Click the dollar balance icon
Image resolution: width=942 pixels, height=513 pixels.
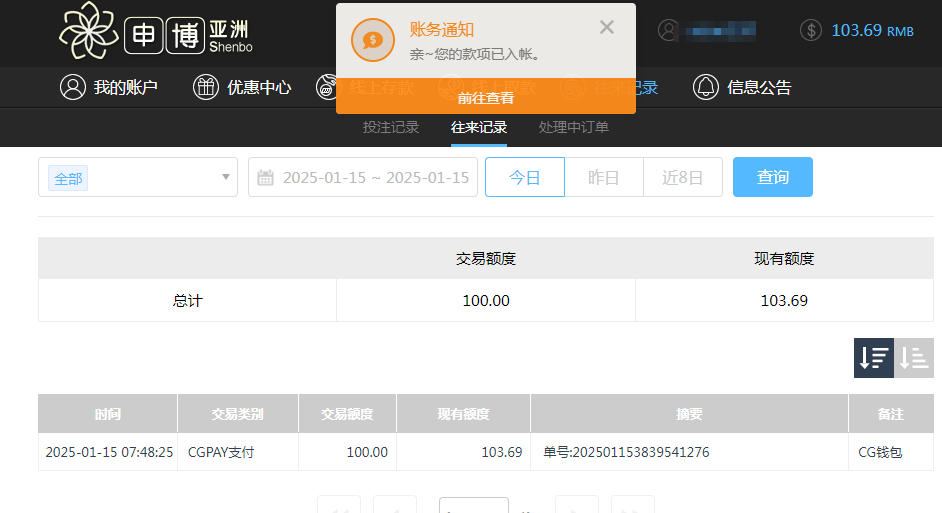tap(811, 30)
